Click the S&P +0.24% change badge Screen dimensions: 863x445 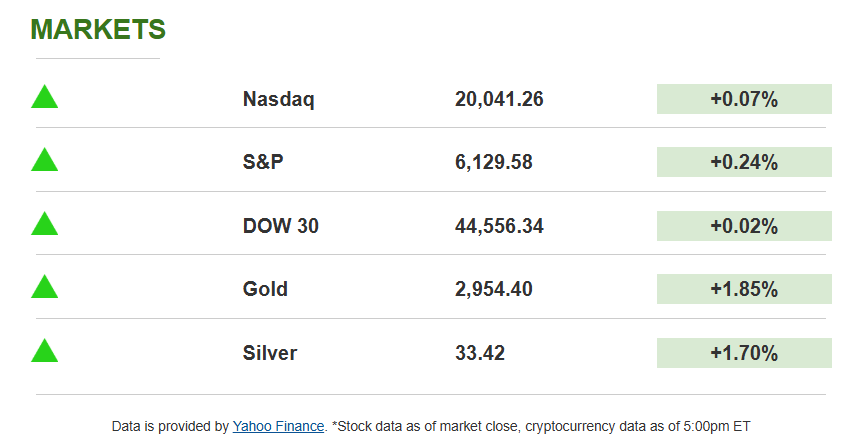(744, 162)
